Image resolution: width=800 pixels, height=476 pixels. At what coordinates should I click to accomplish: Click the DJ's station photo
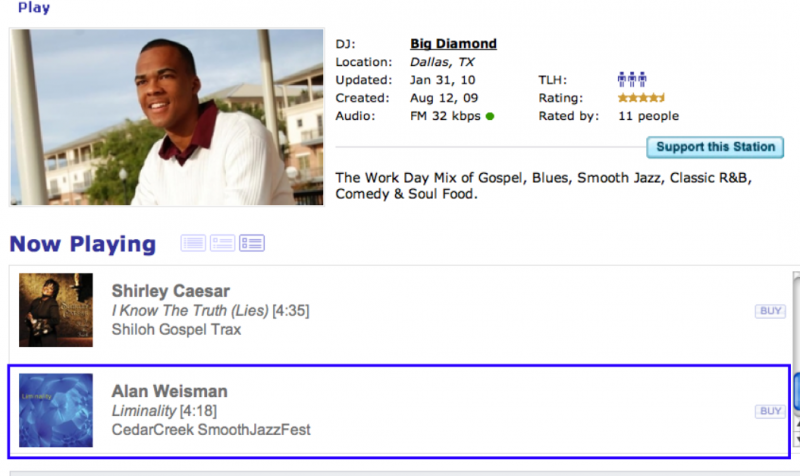coord(167,117)
